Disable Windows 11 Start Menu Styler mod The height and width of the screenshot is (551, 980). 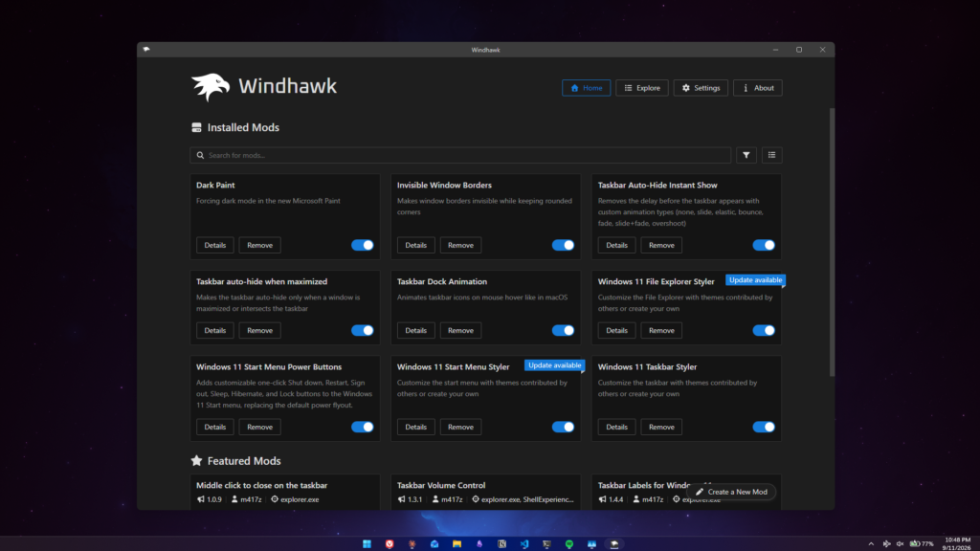[x=563, y=427]
